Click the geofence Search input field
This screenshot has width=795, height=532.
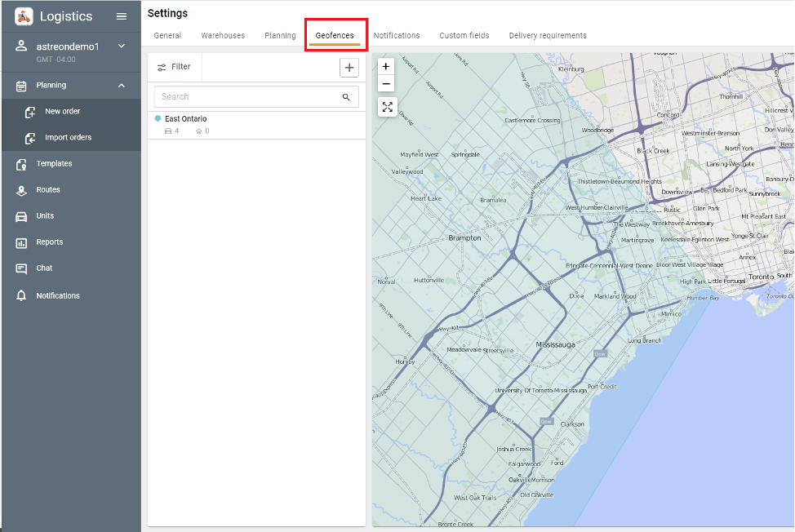245,97
